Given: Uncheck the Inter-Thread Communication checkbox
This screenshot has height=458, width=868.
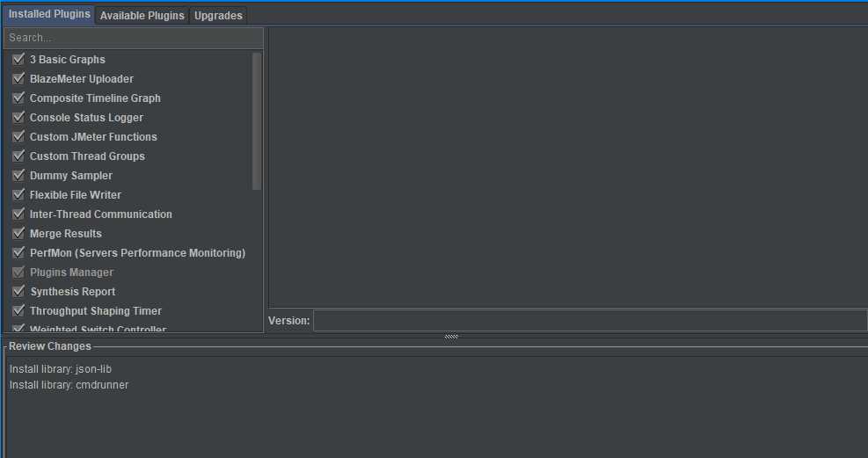Looking at the screenshot, I should point(18,214).
